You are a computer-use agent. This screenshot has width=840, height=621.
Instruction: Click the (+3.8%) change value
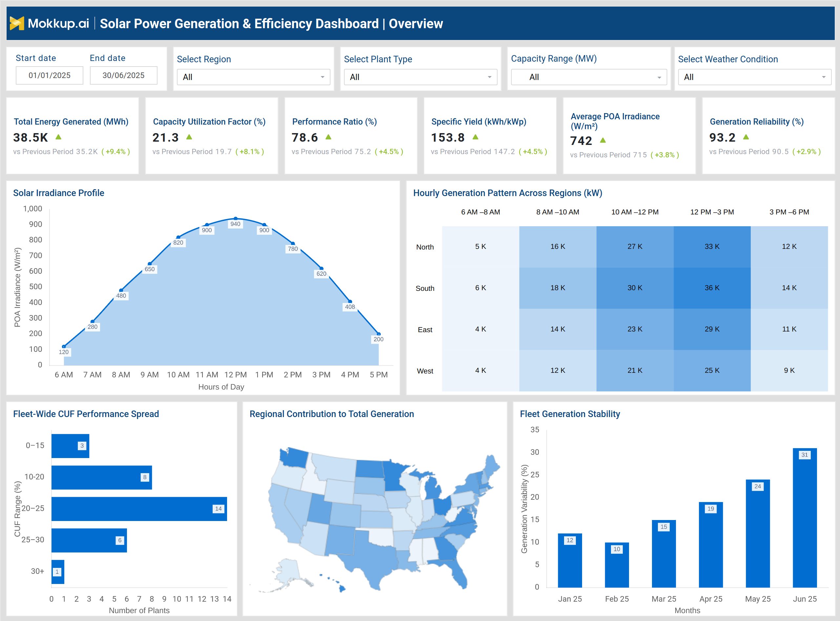(x=665, y=155)
